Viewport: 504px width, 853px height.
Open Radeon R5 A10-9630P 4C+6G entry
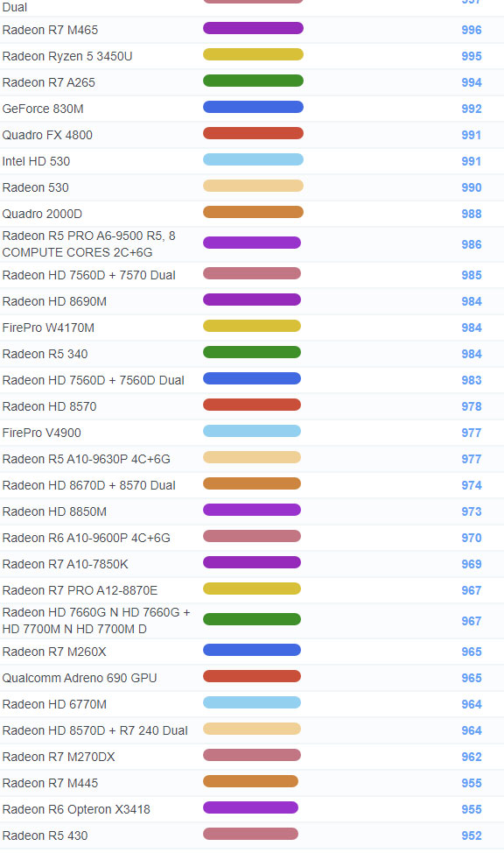(86, 459)
